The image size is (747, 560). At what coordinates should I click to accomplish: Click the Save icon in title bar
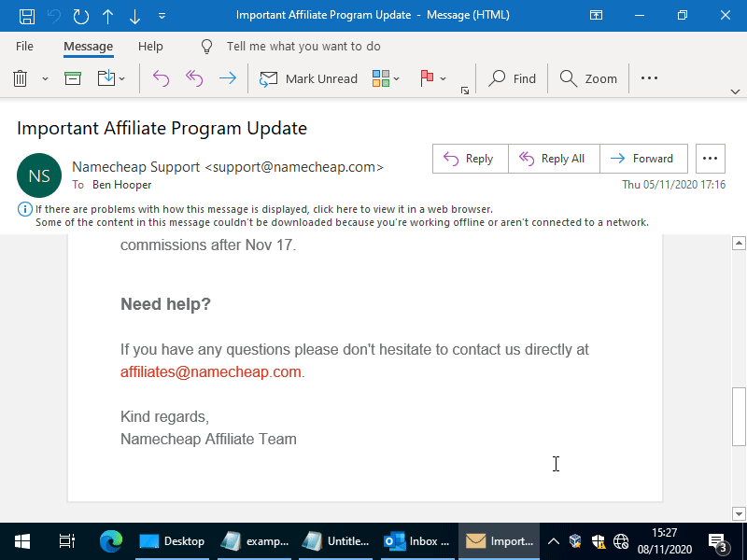coord(27,16)
